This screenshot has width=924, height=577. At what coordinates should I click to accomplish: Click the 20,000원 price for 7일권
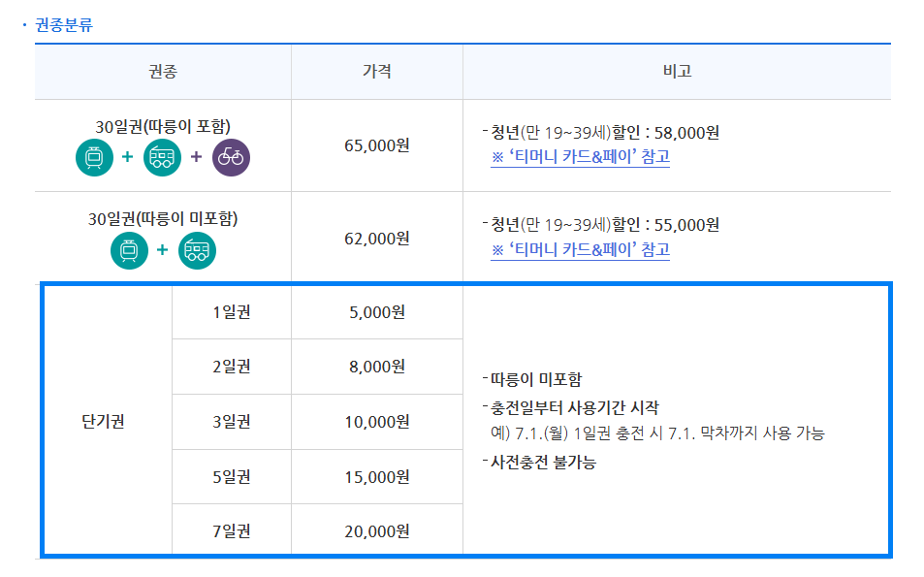(x=376, y=531)
